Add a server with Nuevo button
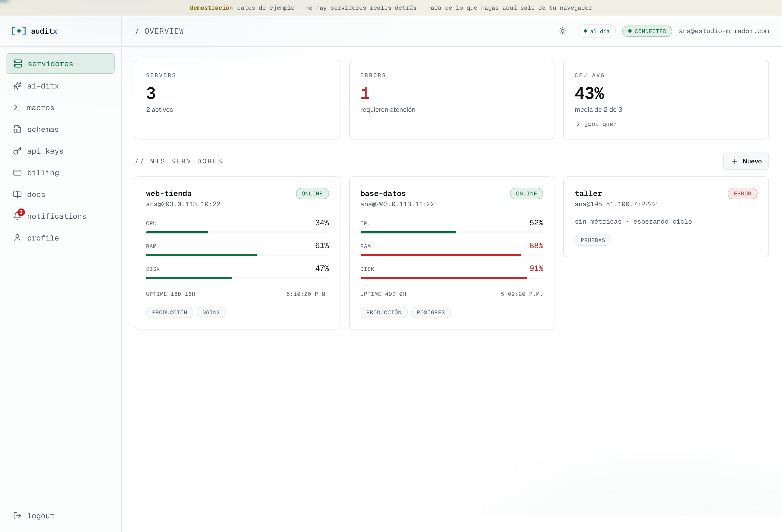 click(746, 161)
